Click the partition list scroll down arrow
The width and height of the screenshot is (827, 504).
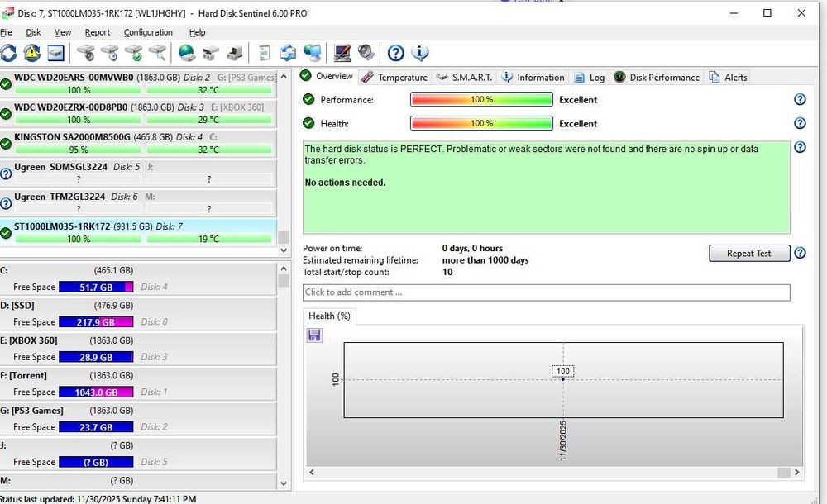(284, 483)
